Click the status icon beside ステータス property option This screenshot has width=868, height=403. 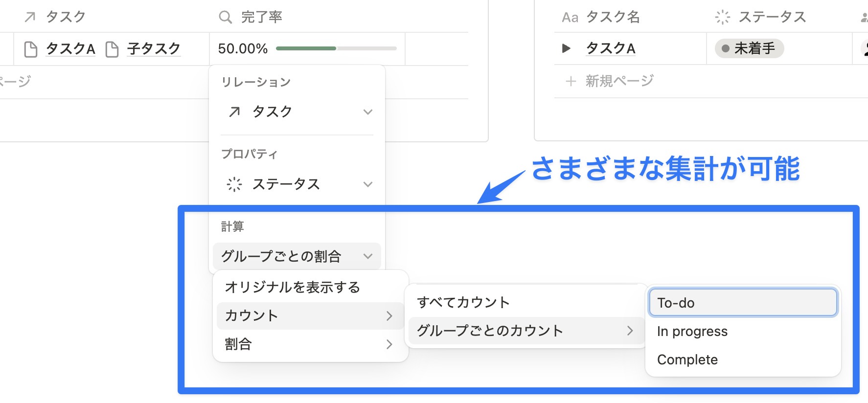[234, 184]
